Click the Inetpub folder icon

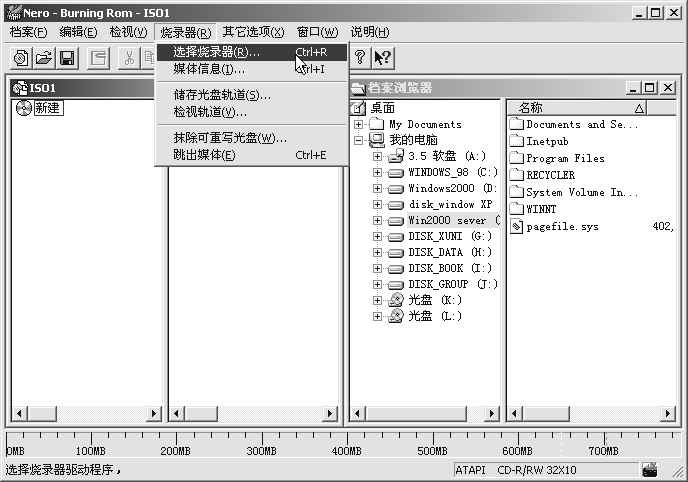tap(516, 141)
